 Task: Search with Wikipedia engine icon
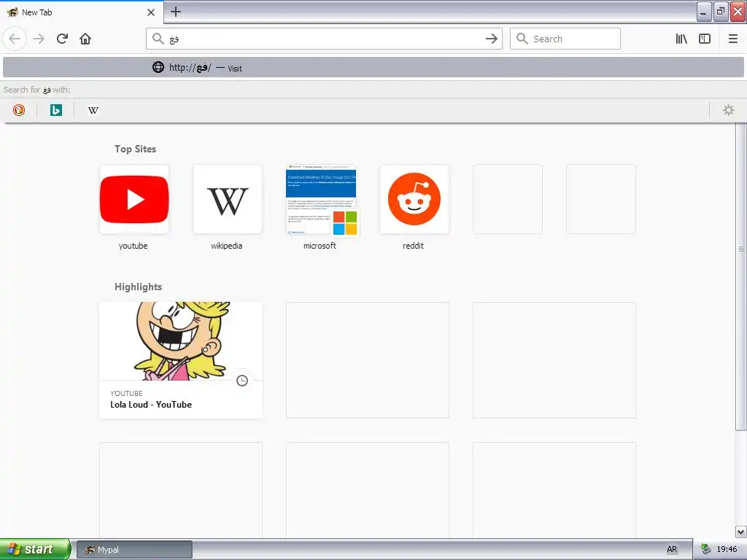93,110
